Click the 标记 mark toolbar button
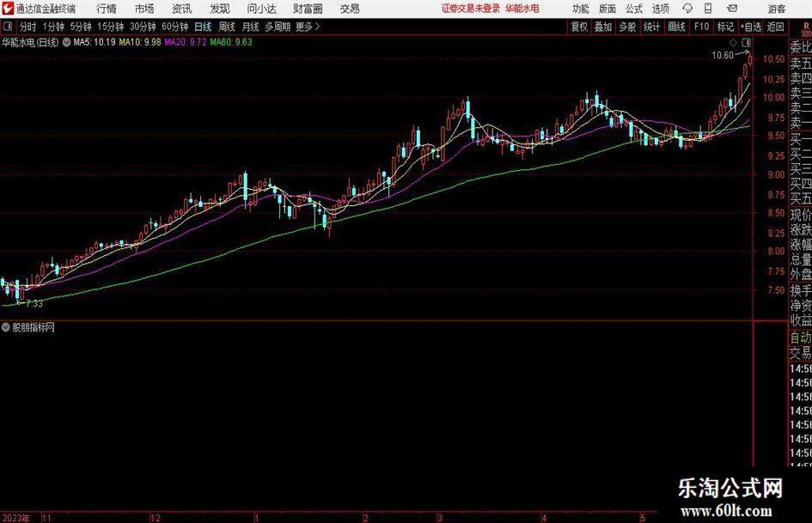Viewport: 812px width, 523px height. coord(725,27)
